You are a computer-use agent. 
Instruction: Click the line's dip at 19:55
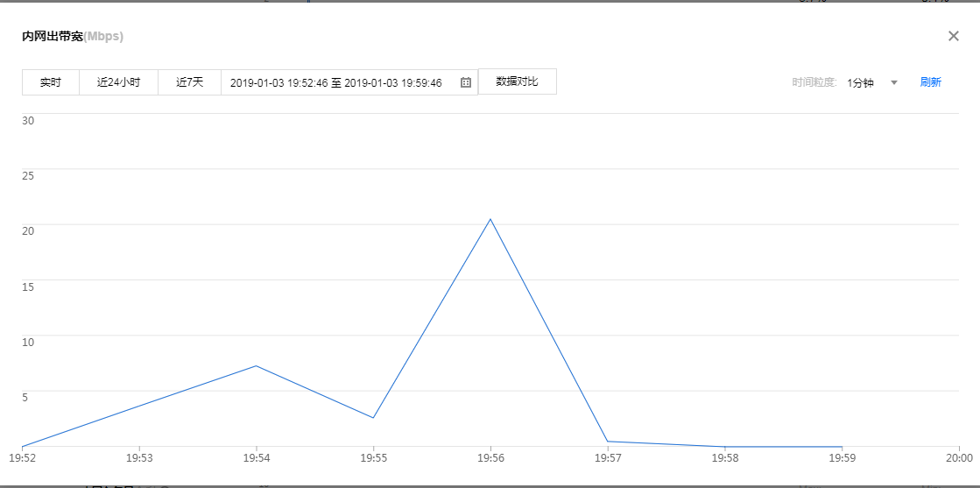coord(373,418)
